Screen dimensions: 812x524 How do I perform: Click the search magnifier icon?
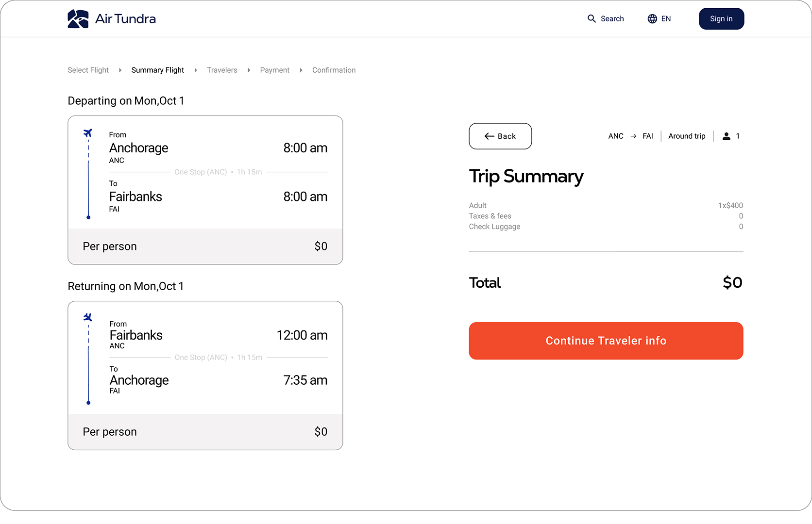pyautogui.click(x=592, y=19)
